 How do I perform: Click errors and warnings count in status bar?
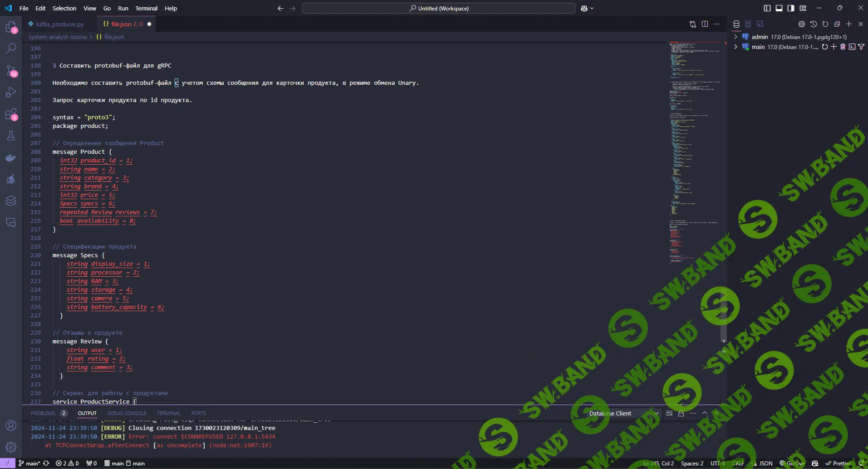coord(67,464)
